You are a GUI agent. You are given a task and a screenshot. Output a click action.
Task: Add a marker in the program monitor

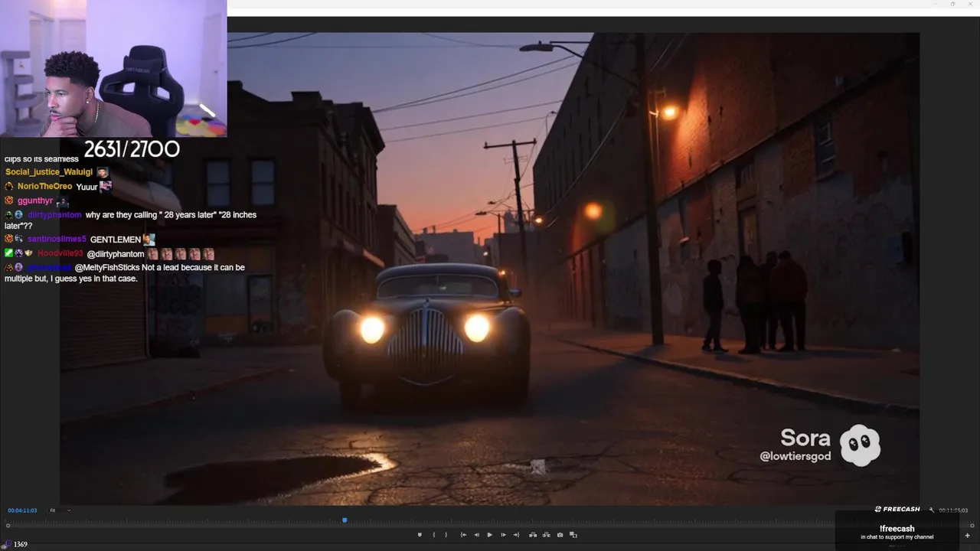tap(420, 535)
